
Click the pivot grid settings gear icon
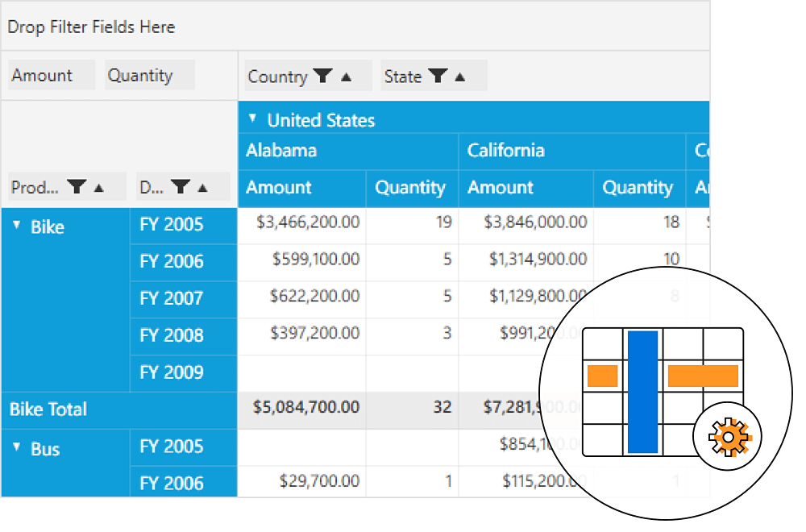[x=729, y=437]
